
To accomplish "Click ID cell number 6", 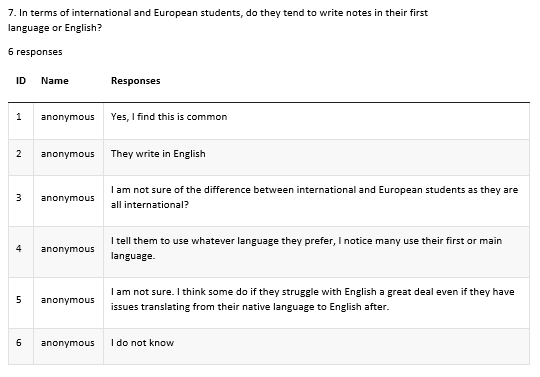I will click(x=19, y=343).
